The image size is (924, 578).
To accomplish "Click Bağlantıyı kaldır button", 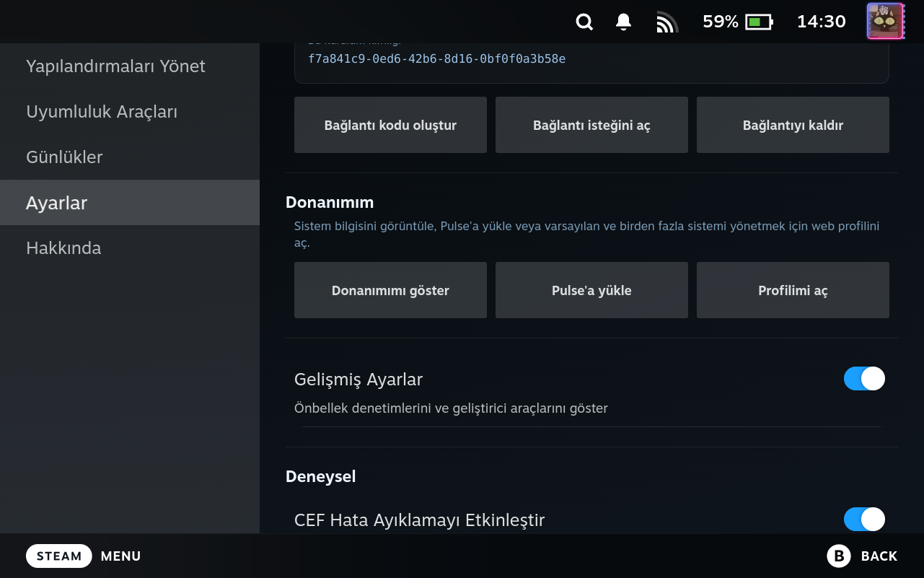I will point(793,125).
